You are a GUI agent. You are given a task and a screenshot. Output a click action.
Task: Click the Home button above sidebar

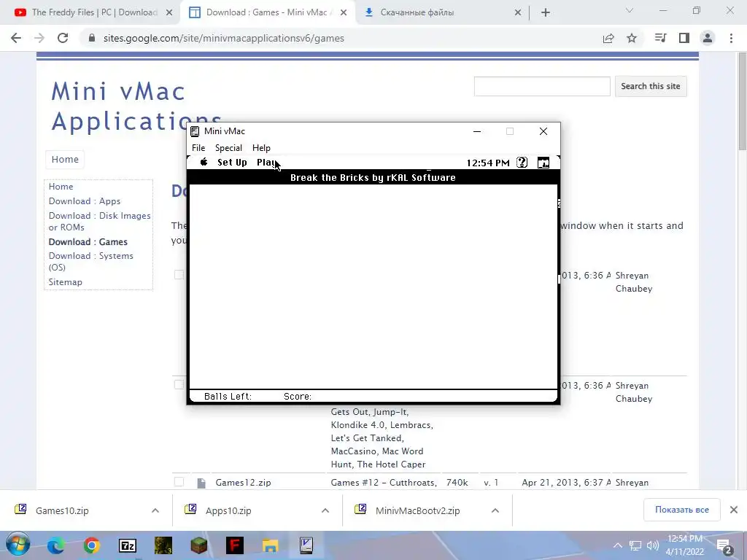(x=65, y=159)
